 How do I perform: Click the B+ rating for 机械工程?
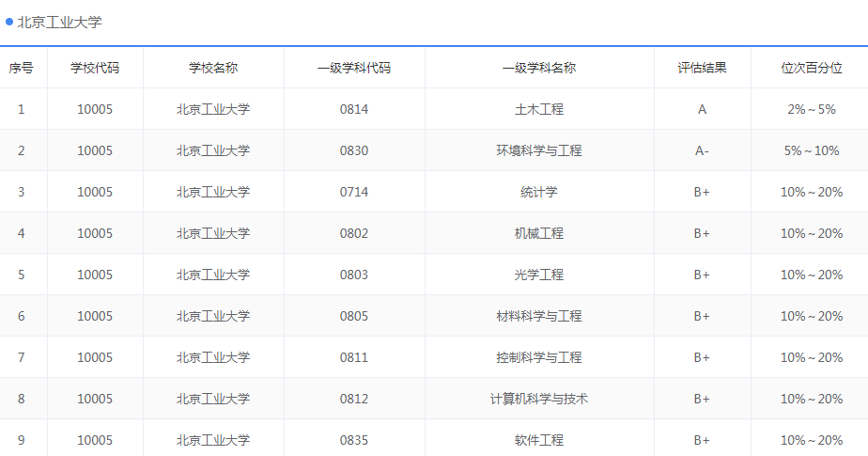pyautogui.click(x=702, y=233)
